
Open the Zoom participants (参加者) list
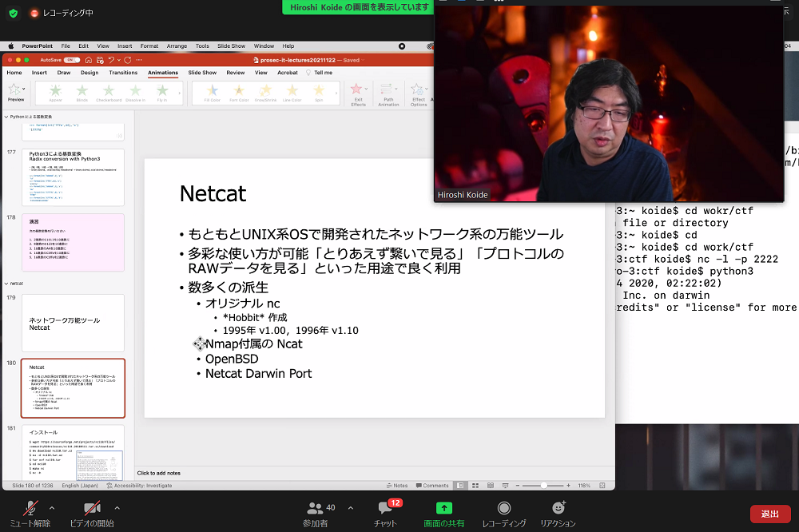[316, 514]
